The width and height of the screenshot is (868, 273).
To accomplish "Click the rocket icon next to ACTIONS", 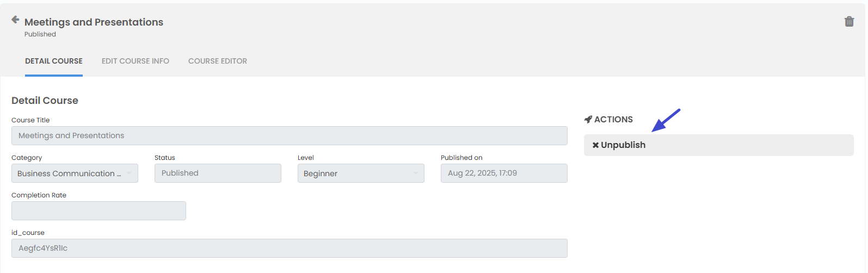I will (x=588, y=120).
